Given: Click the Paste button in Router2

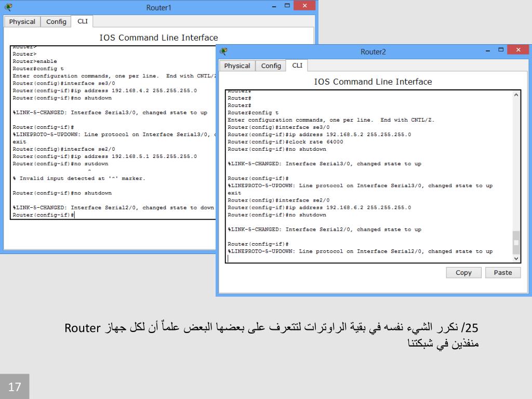Looking at the screenshot, I should coord(503,273).
